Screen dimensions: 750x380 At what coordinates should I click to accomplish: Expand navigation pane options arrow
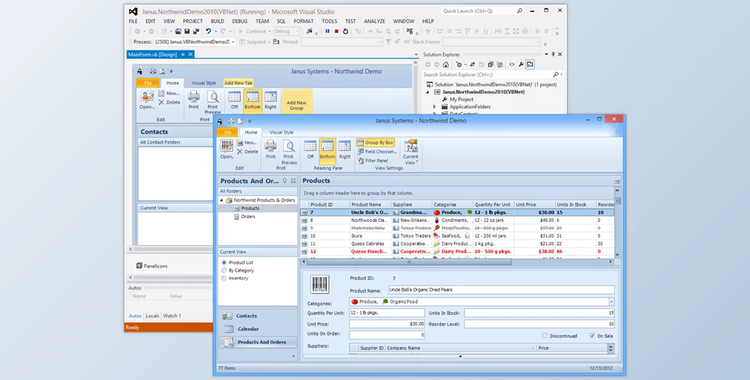click(293, 356)
